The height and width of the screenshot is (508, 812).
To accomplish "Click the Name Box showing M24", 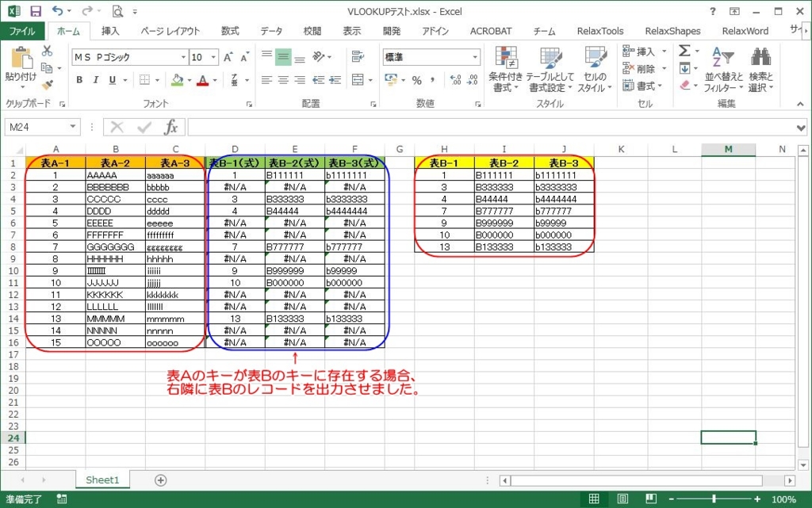I will coord(36,127).
